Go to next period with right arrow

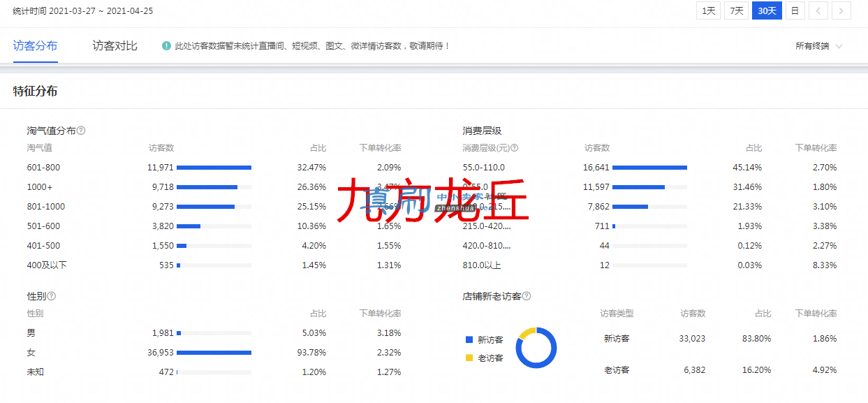coord(841,10)
